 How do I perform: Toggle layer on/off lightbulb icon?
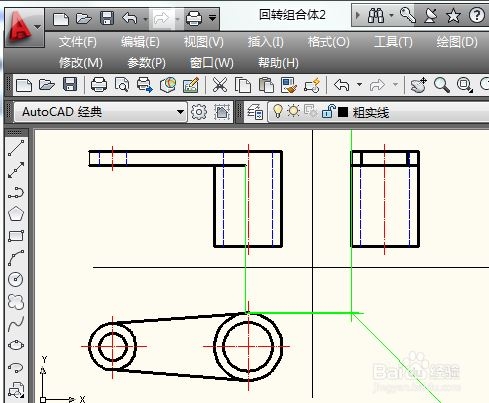(278, 111)
